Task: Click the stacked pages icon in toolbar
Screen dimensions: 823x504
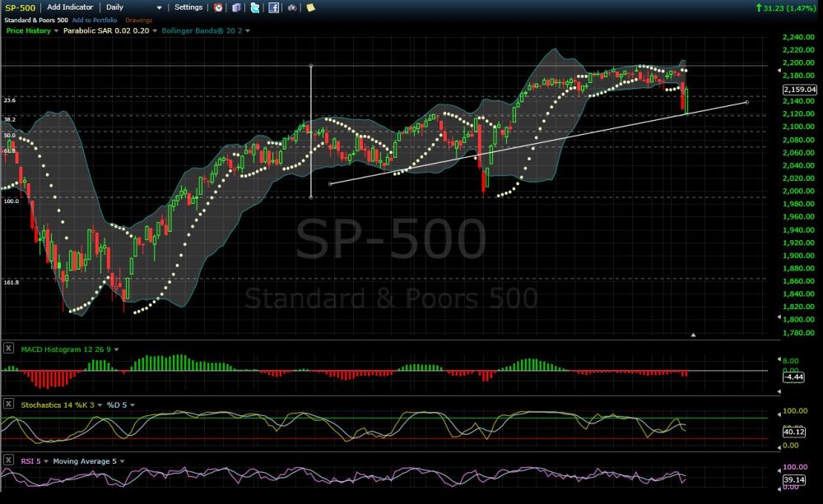Action: (x=236, y=7)
